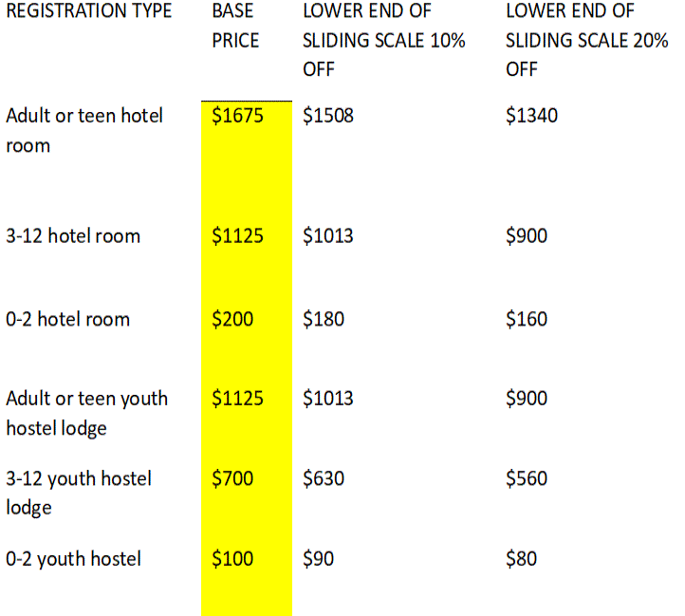The image size is (685, 616).
Task: Click the BASE PRICE column header
Action: [235, 26]
